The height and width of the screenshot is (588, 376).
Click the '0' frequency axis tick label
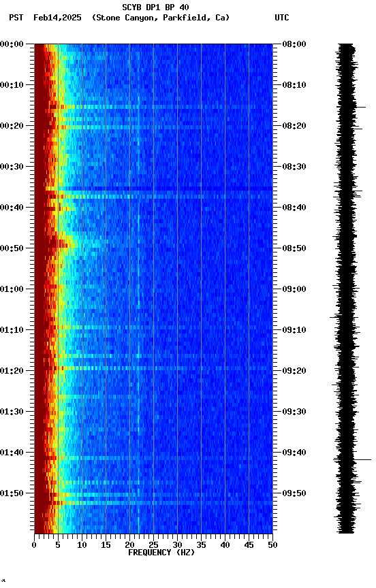34,545
